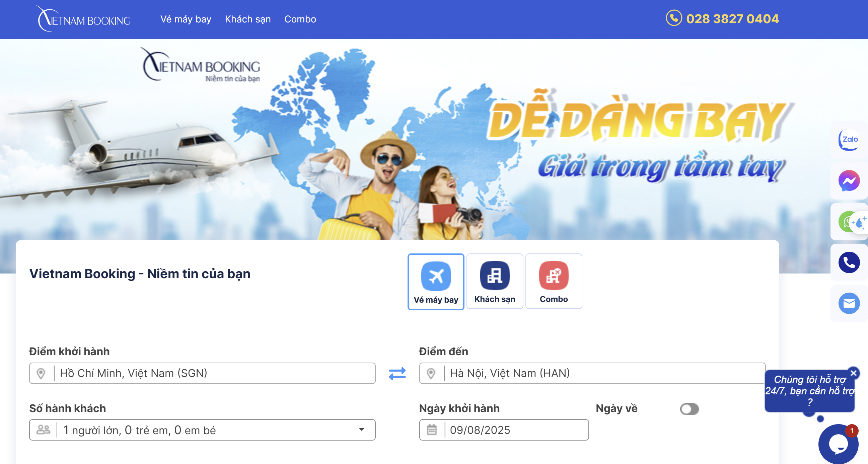Select the Combo tab with red icon
This screenshot has width=868, height=464.
[x=554, y=281]
